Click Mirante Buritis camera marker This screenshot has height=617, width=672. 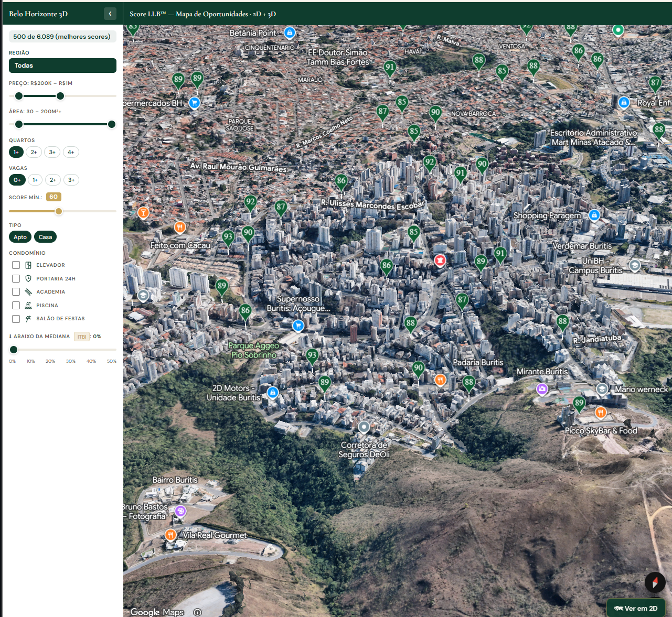[542, 389]
